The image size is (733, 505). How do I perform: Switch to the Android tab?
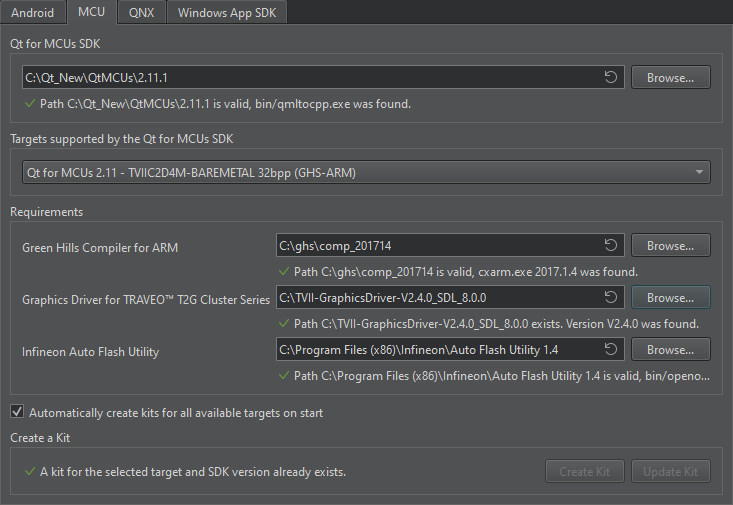pyautogui.click(x=33, y=13)
